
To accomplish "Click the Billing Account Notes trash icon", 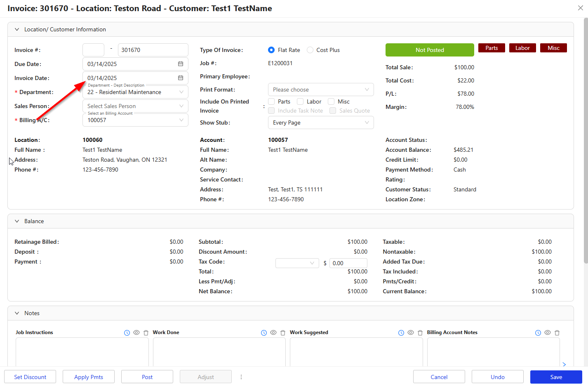I will pyautogui.click(x=557, y=333).
